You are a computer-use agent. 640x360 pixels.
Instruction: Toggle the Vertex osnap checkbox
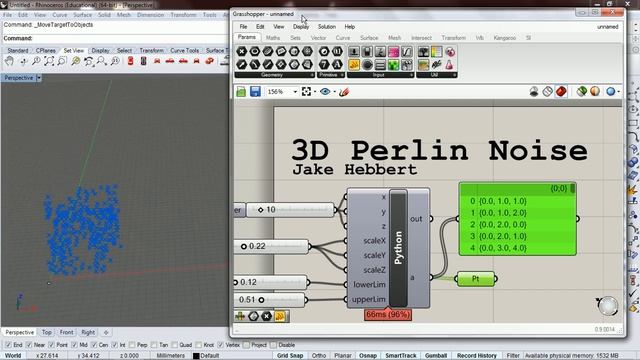click(221, 345)
